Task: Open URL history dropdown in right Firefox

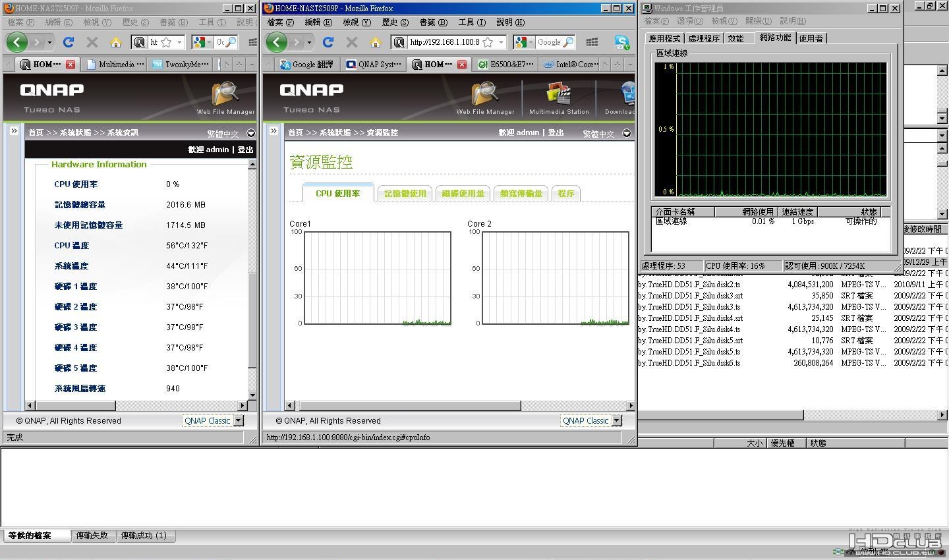Action: coord(501,42)
